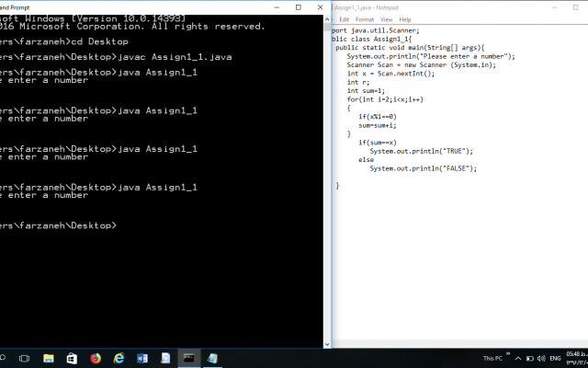Image resolution: width=588 pixels, height=368 pixels.
Task: Click the println("FALSE") line in Notepad
Action: coord(424,168)
